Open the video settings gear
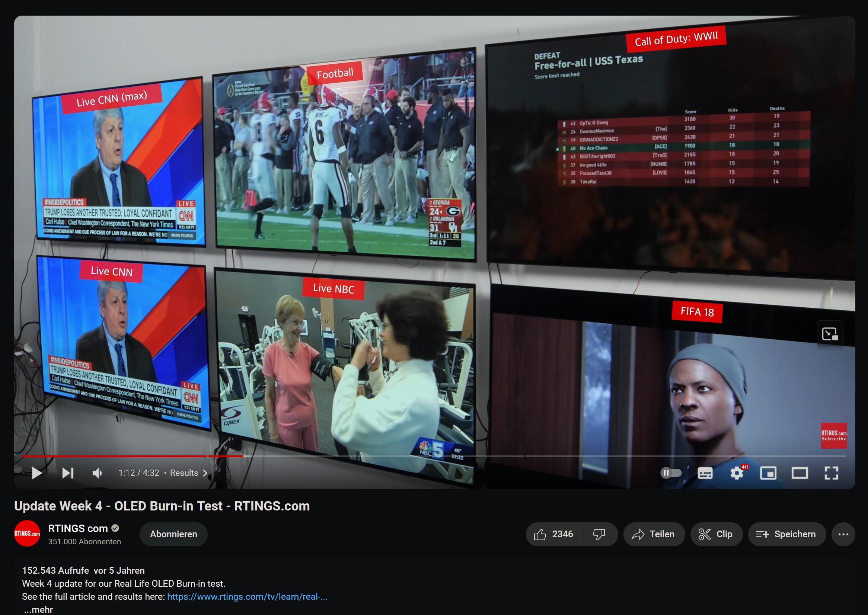This screenshot has width=868, height=615. click(x=737, y=473)
